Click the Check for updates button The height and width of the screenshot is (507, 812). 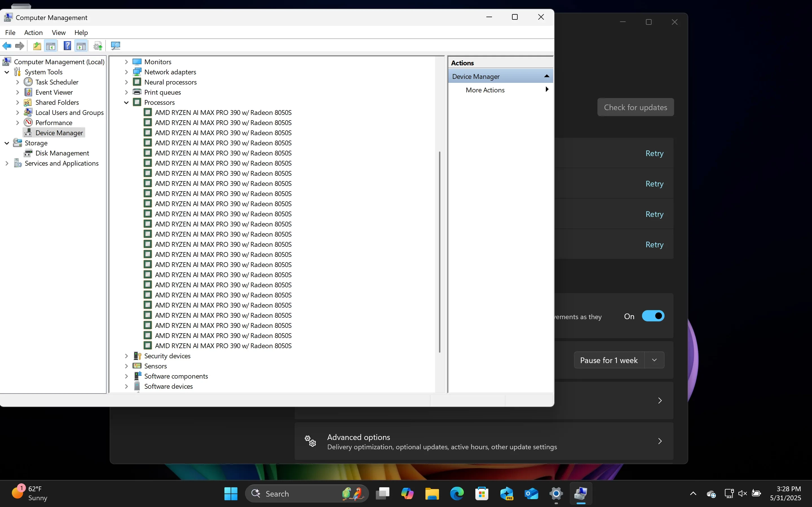click(x=635, y=107)
